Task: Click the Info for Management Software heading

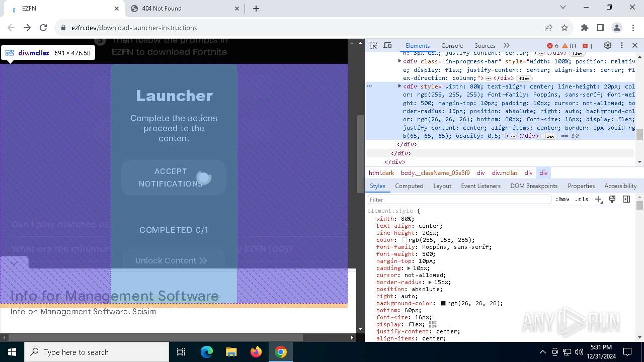Action: 115,296
